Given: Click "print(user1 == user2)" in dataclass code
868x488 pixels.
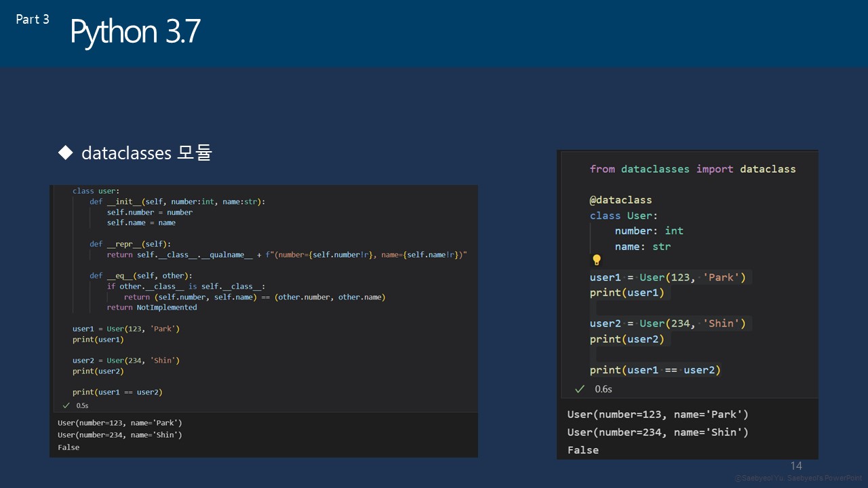Looking at the screenshot, I should [655, 370].
